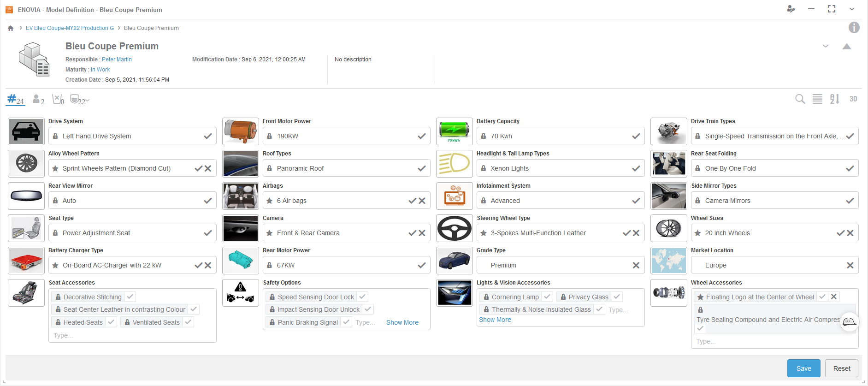This screenshot has height=386, width=868.
Task: Toggle the checkmark on Privacy Glass
Action: [617, 297]
